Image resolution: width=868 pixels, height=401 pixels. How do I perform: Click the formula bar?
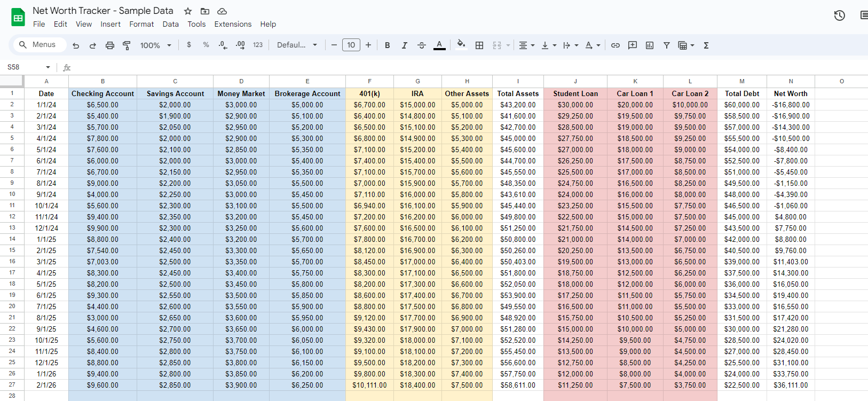[470, 67]
